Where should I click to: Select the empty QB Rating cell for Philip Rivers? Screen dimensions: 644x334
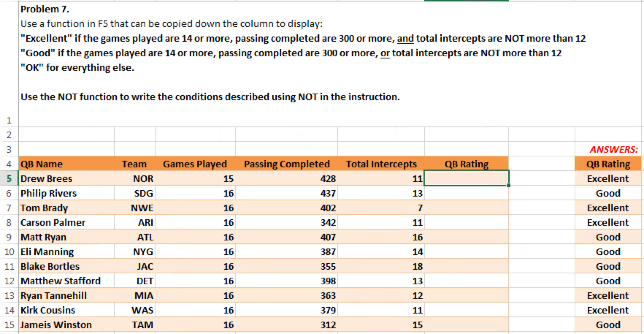tap(466, 193)
